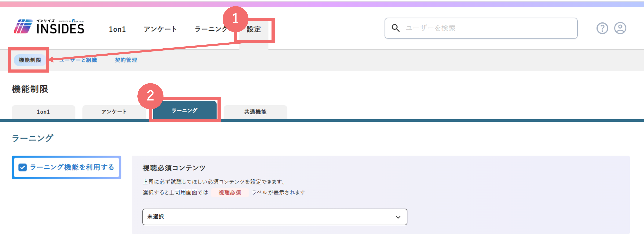
Task: Go to ユーザーと組織 settings page
Action: 78,60
